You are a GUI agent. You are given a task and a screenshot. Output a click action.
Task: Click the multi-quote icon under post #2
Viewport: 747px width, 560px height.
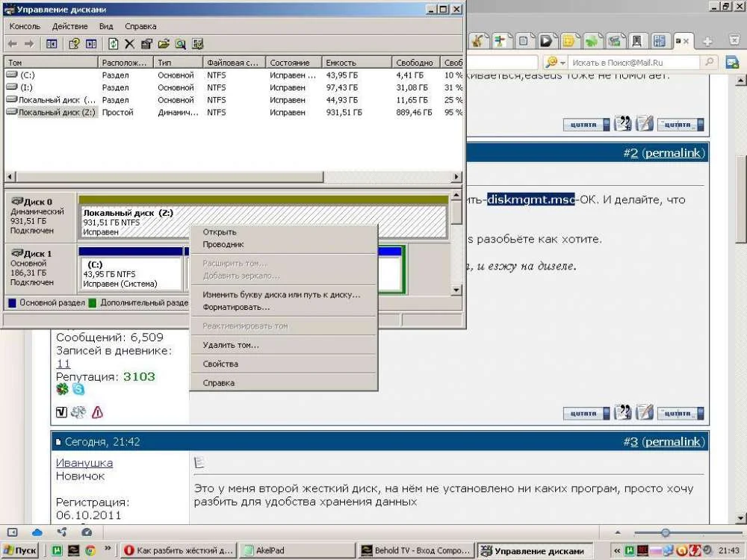[x=623, y=412]
